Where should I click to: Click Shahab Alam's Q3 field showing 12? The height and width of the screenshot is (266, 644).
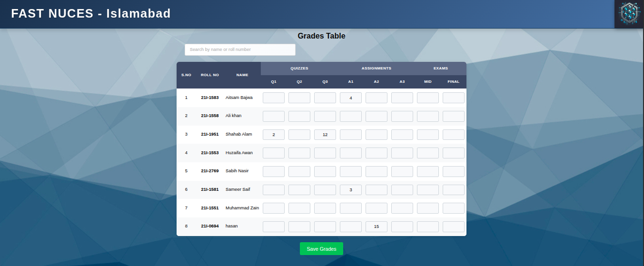click(325, 135)
